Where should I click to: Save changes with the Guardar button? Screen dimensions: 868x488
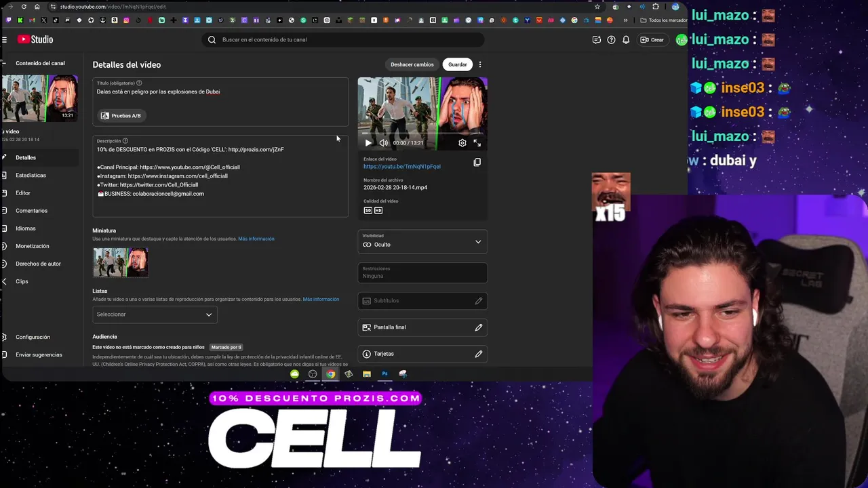(x=458, y=64)
